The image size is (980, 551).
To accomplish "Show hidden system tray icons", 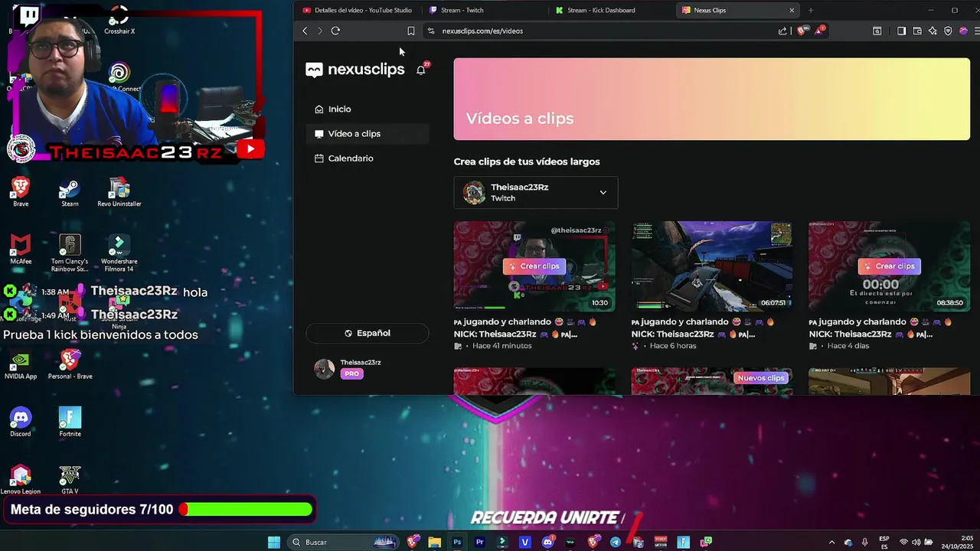I will (832, 543).
